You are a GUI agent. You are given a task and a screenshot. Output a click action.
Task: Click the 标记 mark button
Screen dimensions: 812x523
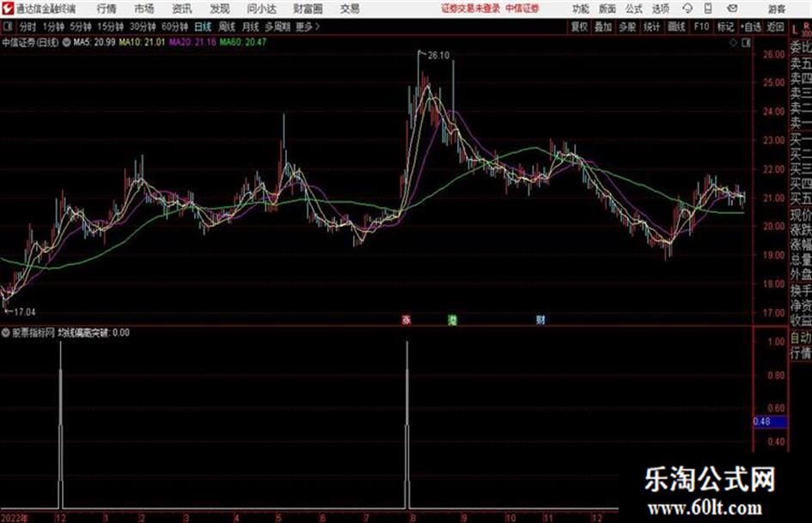point(725,27)
